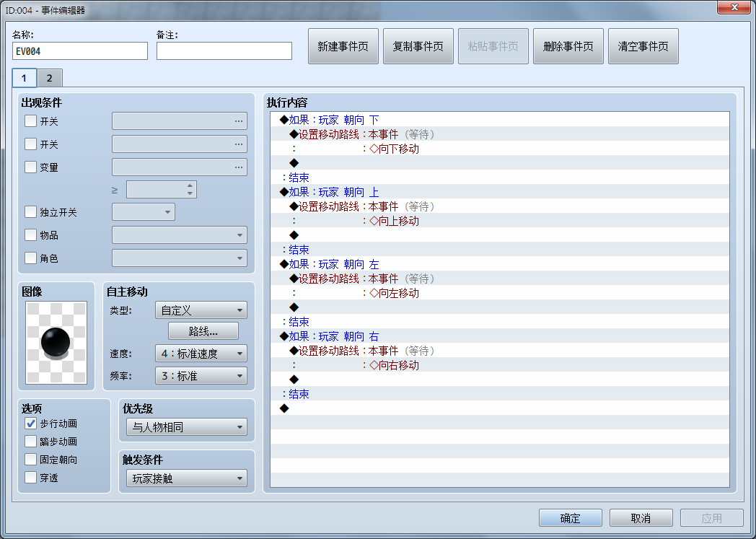Open the 触发条件 玩家接触 dropdown
This screenshot has width=756, height=539.
point(187,478)
